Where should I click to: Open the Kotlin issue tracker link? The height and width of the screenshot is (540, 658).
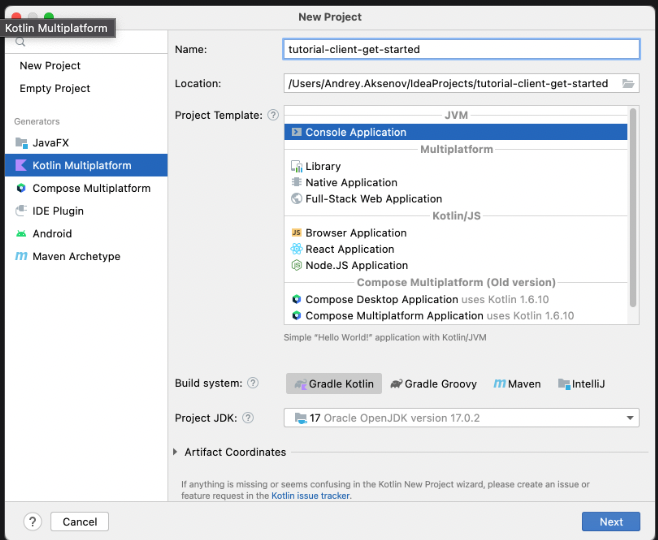[311, 496]
